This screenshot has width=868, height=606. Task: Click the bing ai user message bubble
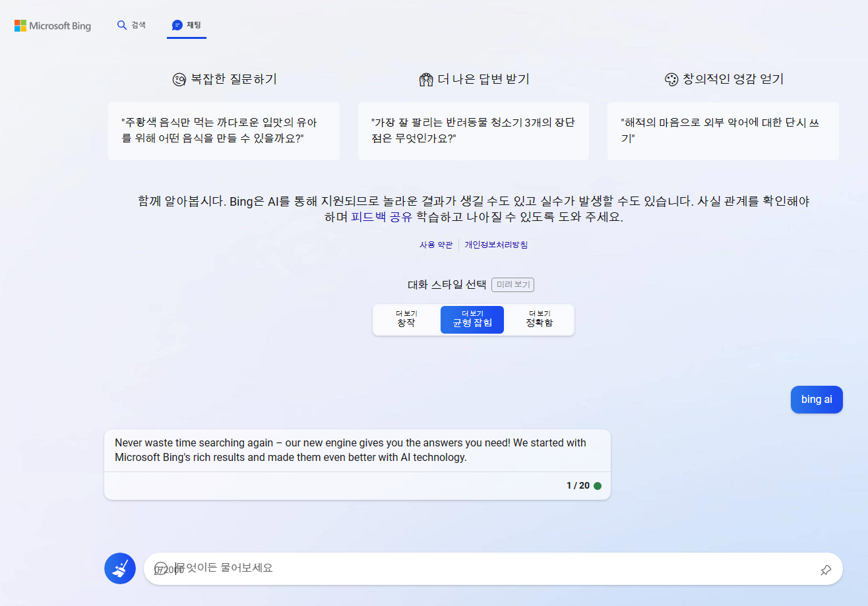click(817, 400)
